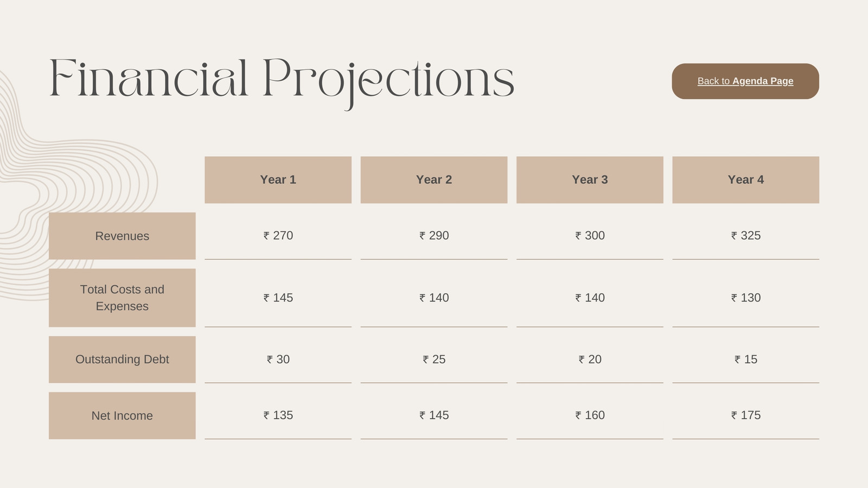Image resolution: width=868 pixels, height=488 pixels.
Task: Select the Year 3 debt value 20
Action: click(x=590, y=359)
